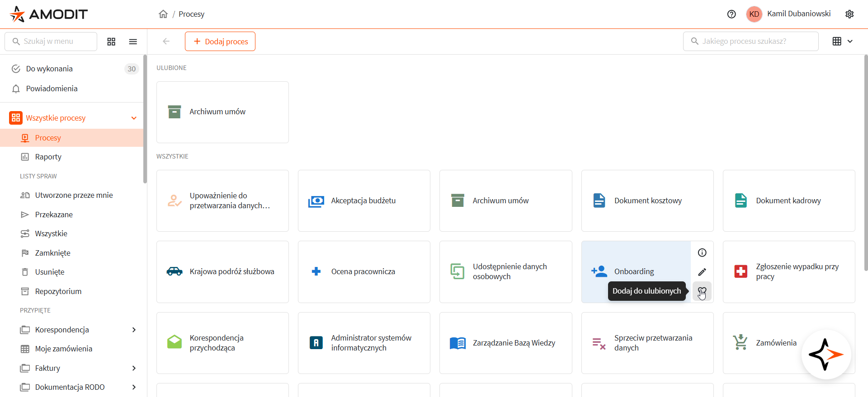
Task: Open the Akceptacja budżetu process card
Action: click(364, 201)
